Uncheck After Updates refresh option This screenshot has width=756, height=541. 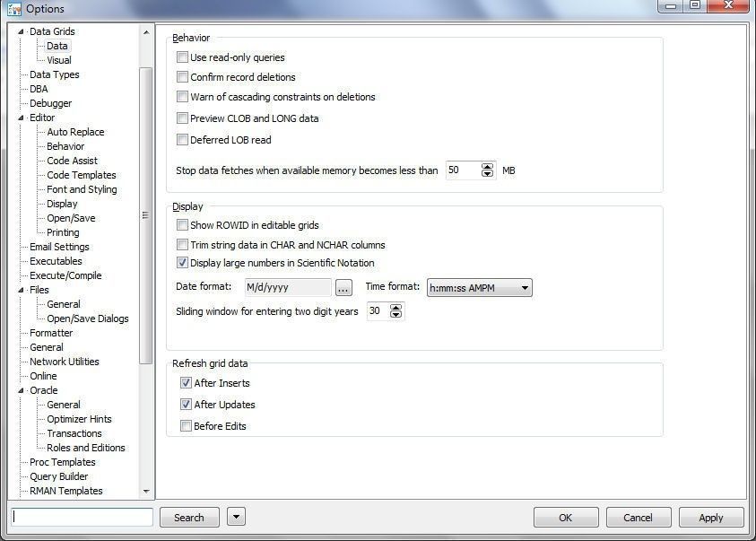tap(187, 404)
